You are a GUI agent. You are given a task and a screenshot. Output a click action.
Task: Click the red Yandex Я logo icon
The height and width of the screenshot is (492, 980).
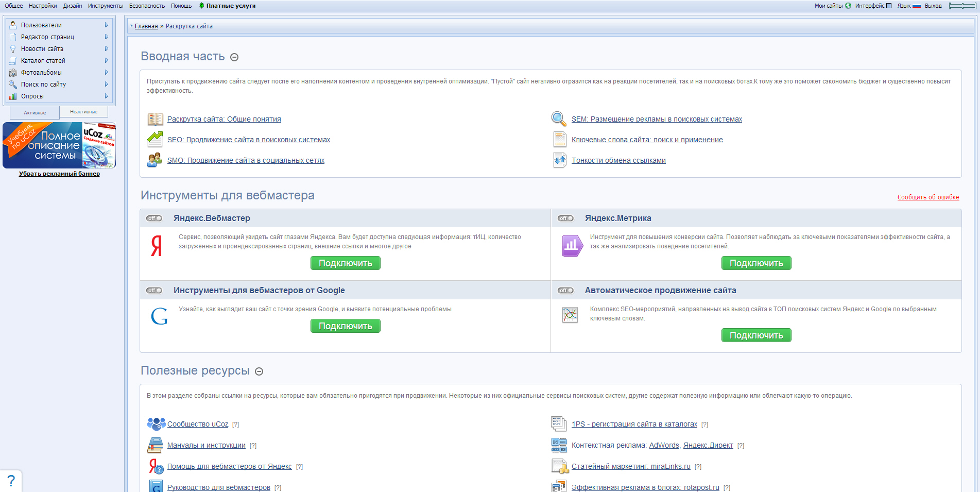[x=157, y=246]
